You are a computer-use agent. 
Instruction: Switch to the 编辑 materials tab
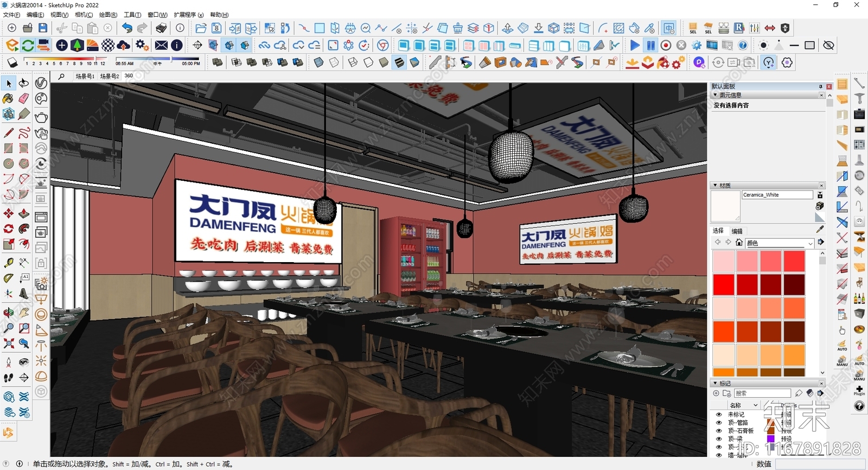tap(736, 231)
